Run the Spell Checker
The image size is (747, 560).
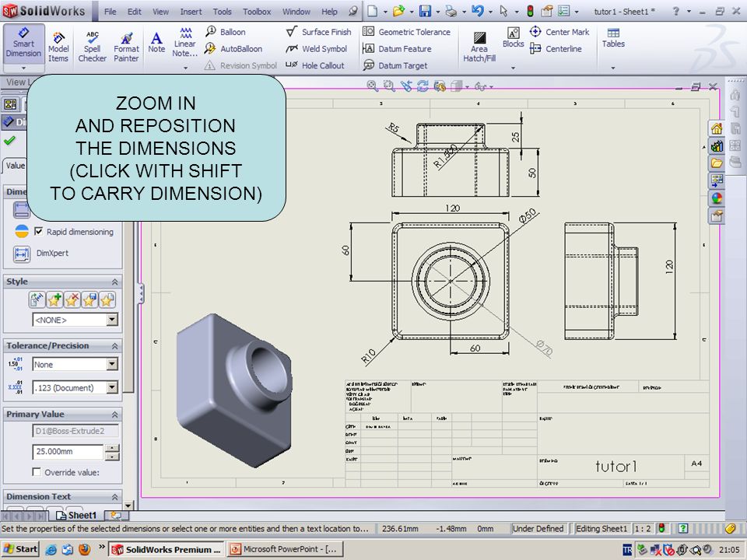92,47
